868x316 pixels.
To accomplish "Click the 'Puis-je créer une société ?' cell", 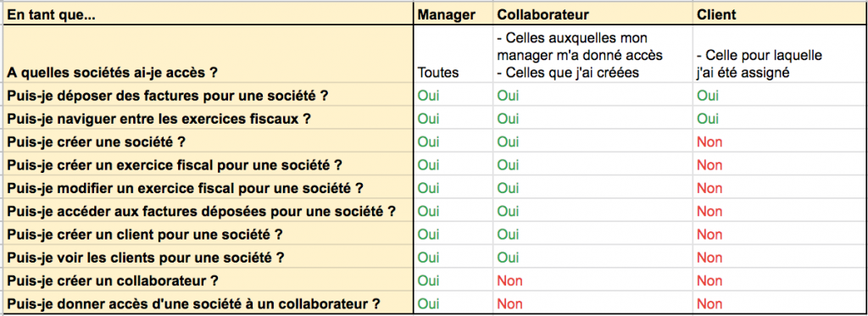I will pos(209,142).
